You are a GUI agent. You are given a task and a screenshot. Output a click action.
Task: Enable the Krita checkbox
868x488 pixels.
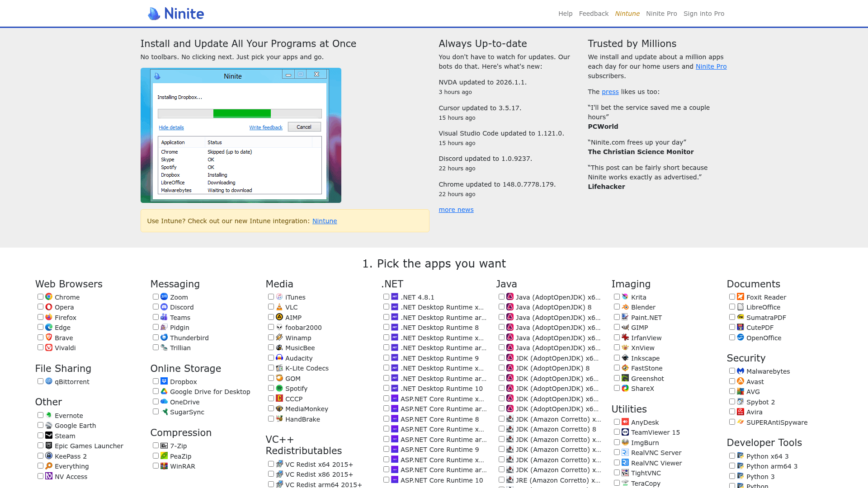tap(617, 297)
